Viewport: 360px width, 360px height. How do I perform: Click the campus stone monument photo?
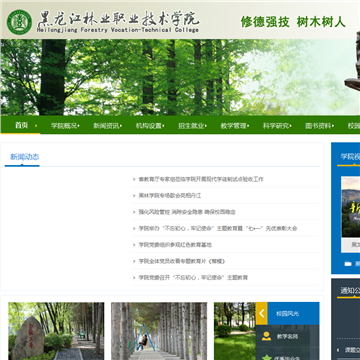[x=56, y=331]
